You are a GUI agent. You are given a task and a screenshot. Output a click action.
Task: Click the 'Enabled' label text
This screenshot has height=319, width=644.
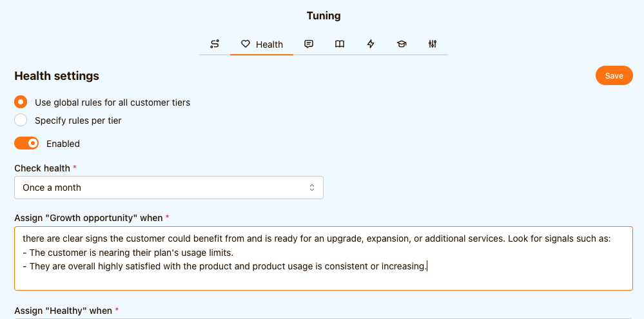tap(63, 144)
